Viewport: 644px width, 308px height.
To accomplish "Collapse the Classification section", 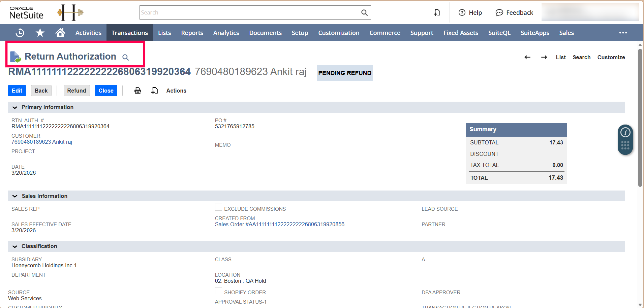I will click(15, 246).
